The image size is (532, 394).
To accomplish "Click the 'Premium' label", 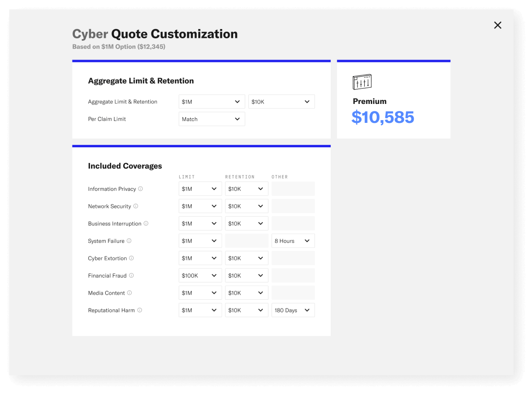I will pos(369,101).
